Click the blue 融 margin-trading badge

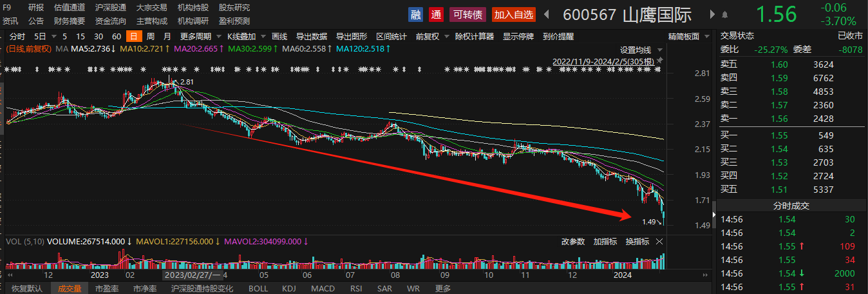click(415, 14)
